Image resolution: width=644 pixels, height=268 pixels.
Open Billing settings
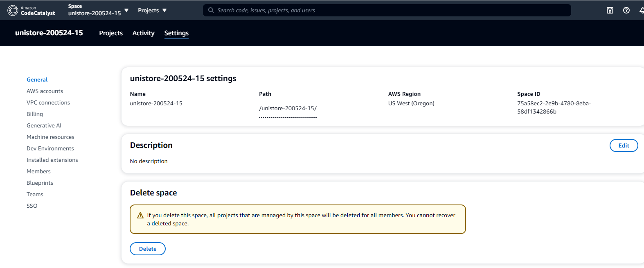coord(35,114)
